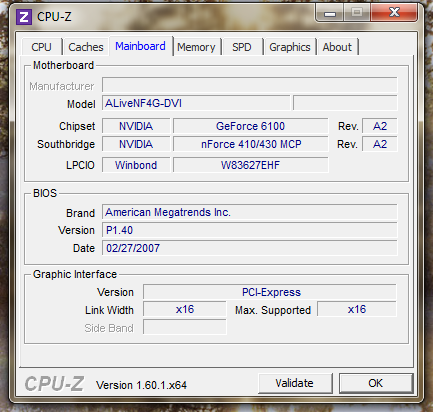Screen dimensions: 433x412
Task: Select the GeForce 6100 chipset field
Action: coord(250,126)
